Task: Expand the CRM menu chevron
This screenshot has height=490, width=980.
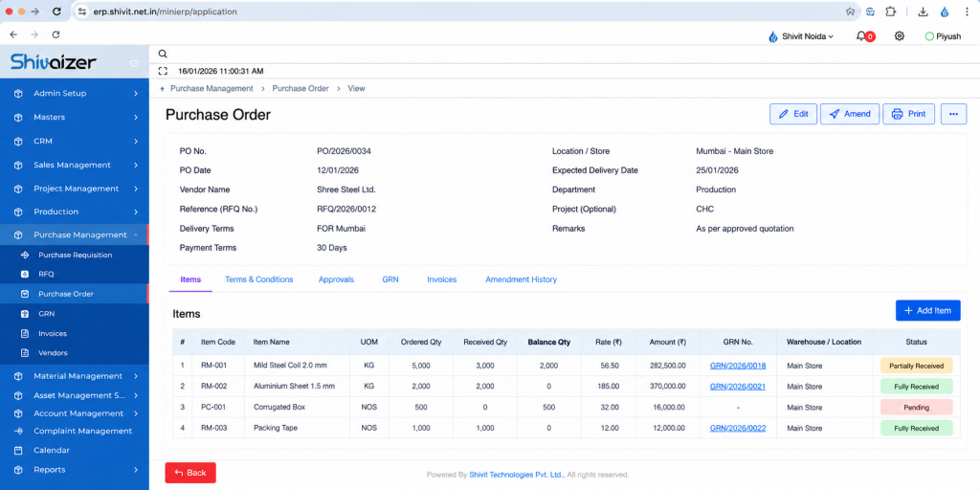Action: 136,142
